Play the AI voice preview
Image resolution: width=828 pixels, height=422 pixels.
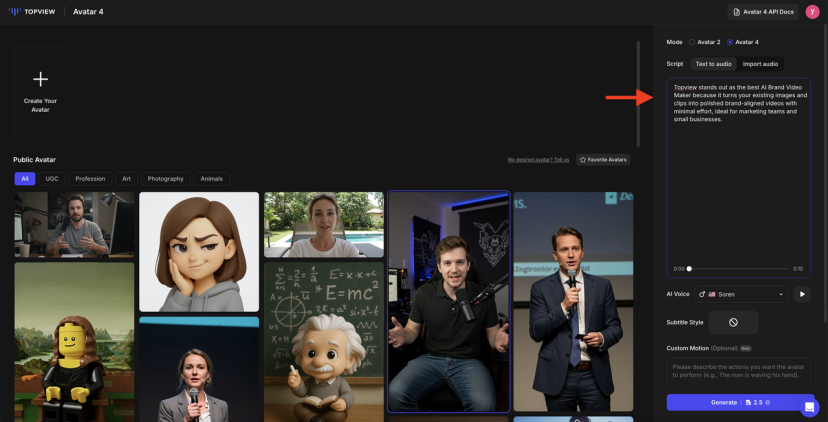click(802, 294)
